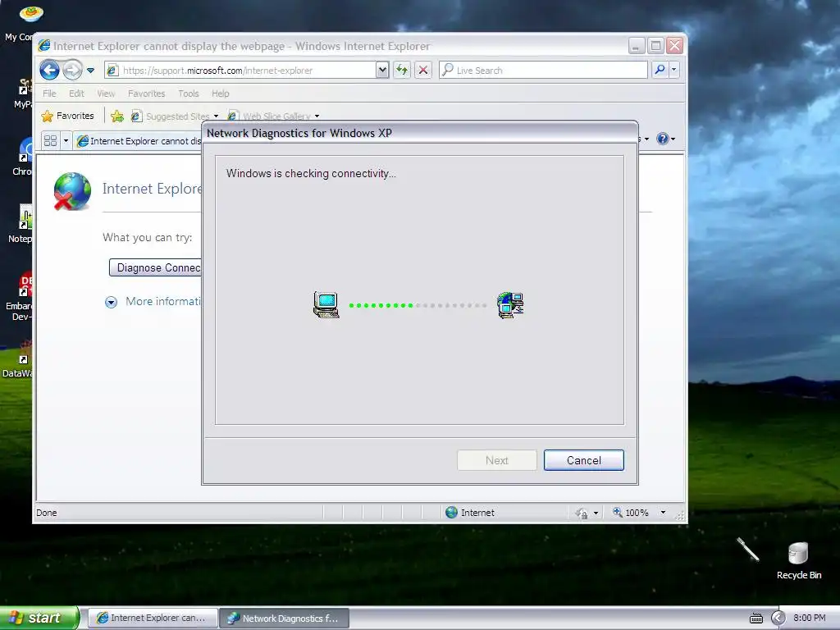Image resolution: width=840 pixels, height=630 pixels.
Task: Click the 100% zoom level button
Action: pos(631,513)
